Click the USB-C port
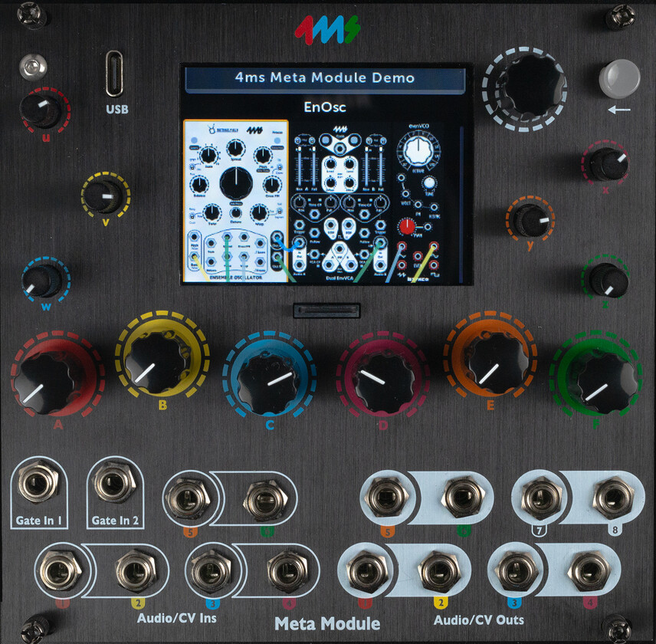 114,74
